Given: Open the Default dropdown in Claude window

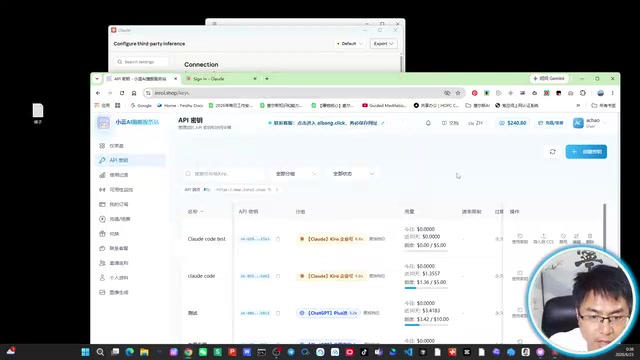Looking at the screenshot, I should (350, 44).
